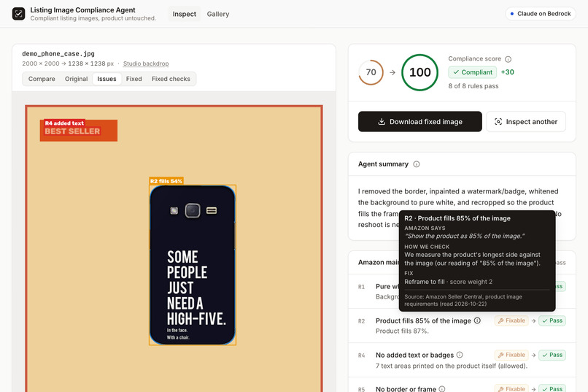The width and height of the screenshot is (588, 392).
Task: Click the Source: Amazon Seller Central tooltip text
Action: point(463,300)
